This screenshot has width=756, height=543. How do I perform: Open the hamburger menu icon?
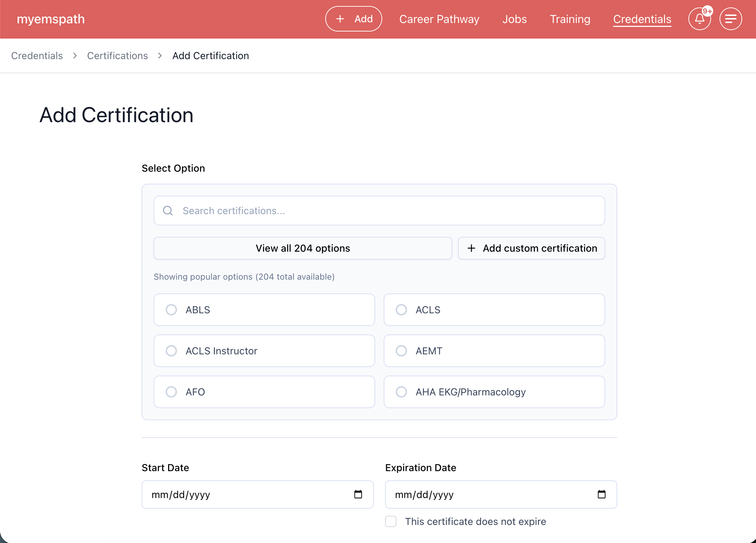731,19
